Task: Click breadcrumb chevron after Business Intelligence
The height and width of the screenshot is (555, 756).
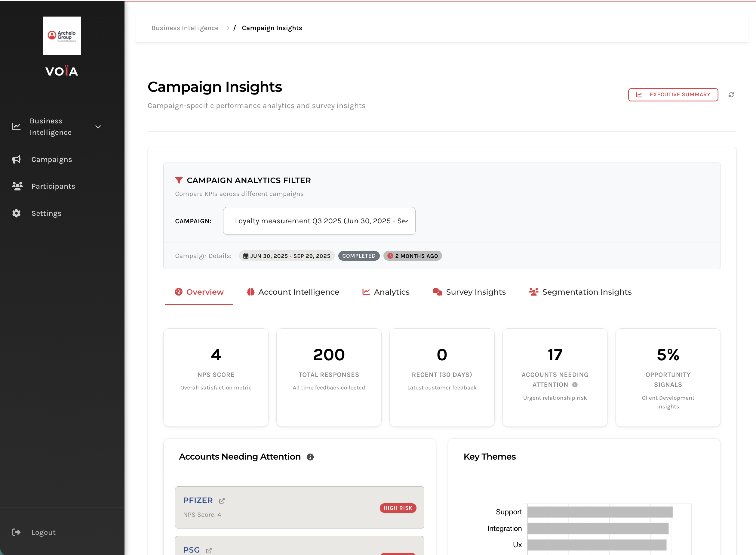Action: (228, 28)
